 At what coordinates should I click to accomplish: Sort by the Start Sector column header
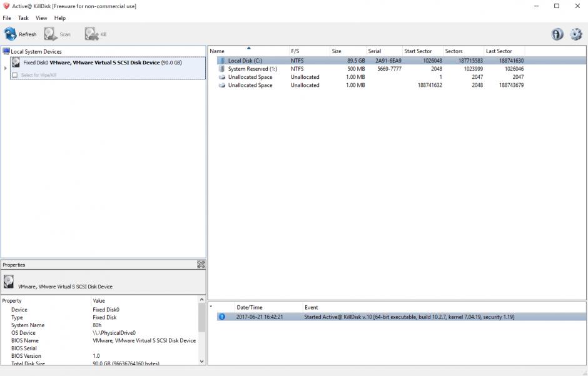[x=422, y=51]
